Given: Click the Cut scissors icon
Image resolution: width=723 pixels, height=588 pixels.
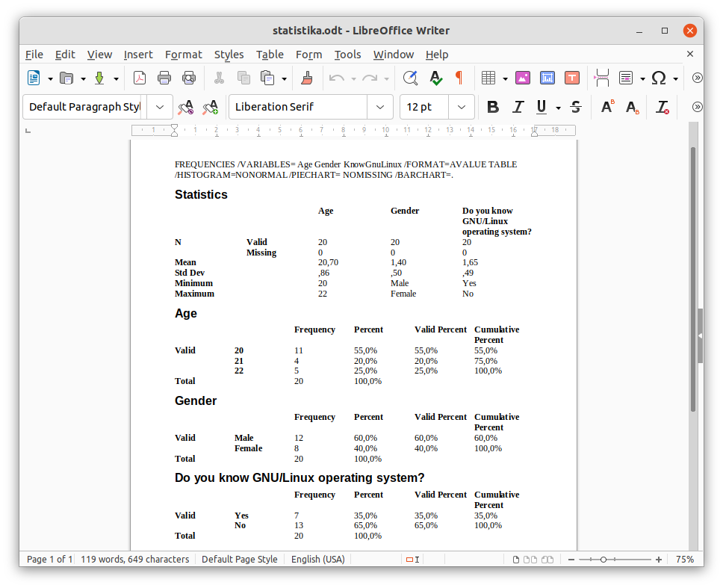Looking at the screenshot, I should click(x=219, y=78).
